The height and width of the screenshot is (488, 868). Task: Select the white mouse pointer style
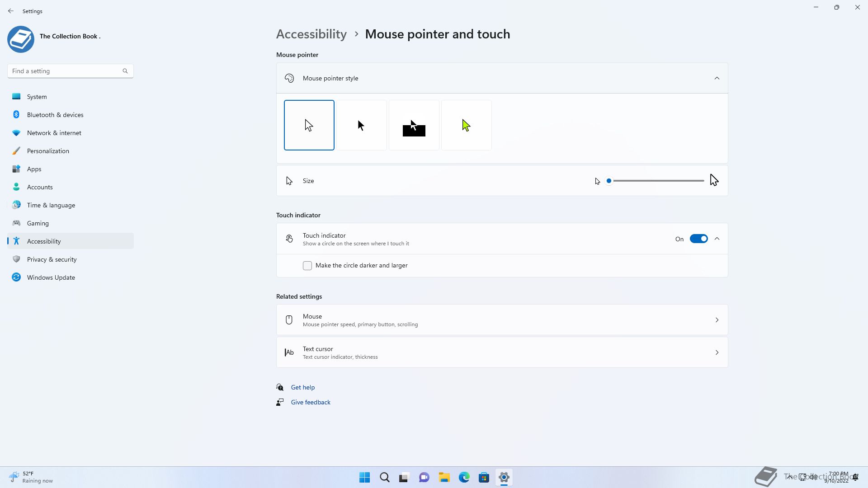pos(309,125)
